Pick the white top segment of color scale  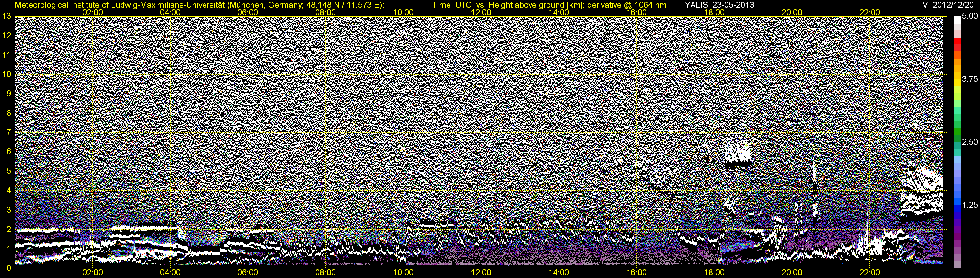click(x=957, y=20)
